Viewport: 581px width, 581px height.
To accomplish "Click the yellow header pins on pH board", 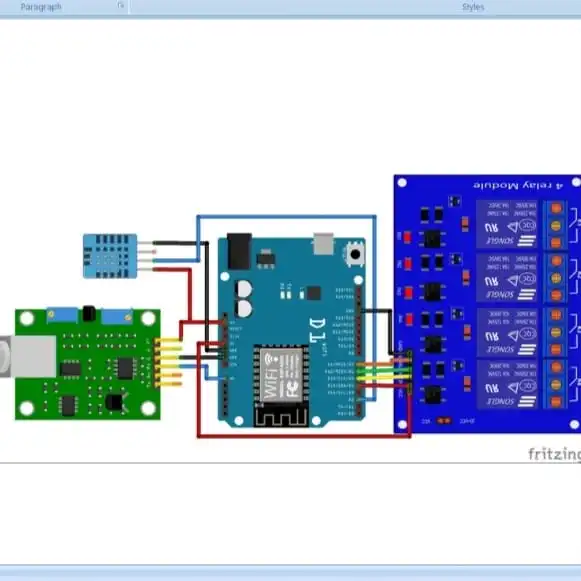I will [168, 362].
